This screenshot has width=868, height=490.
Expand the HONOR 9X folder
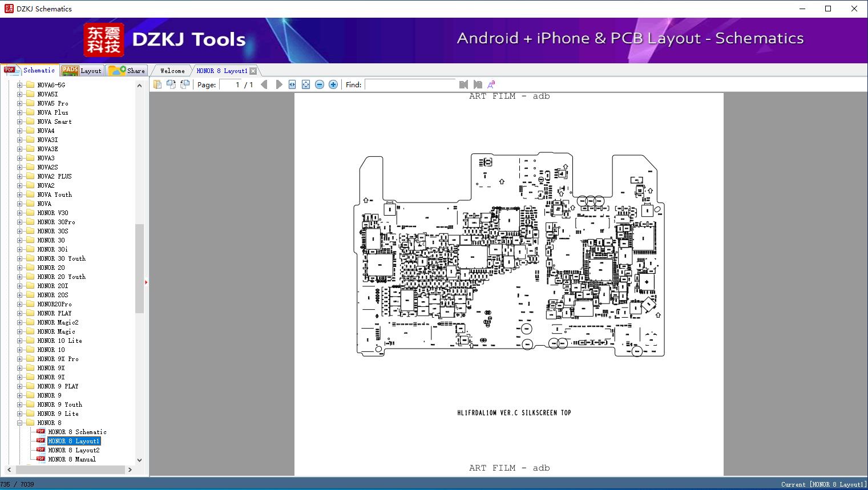coord(19,368)
